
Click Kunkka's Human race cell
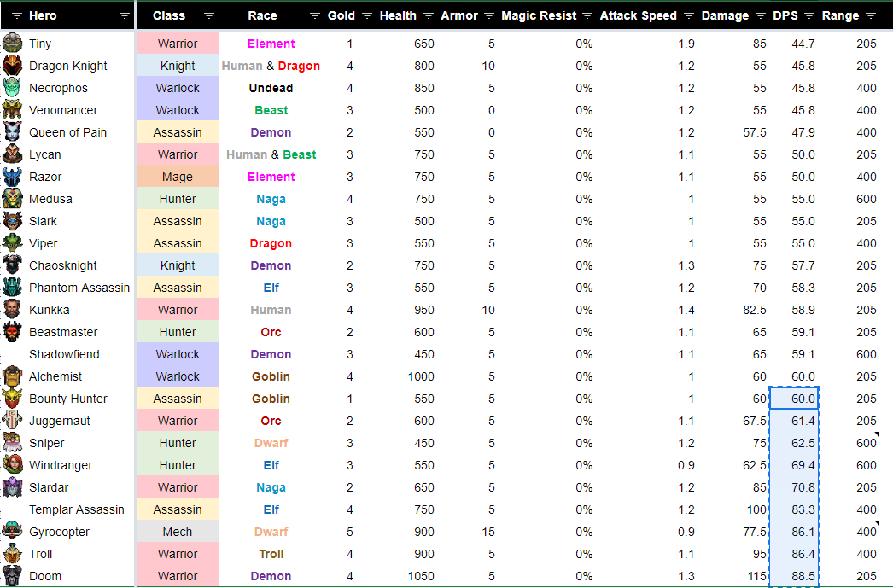click(271, 310)
